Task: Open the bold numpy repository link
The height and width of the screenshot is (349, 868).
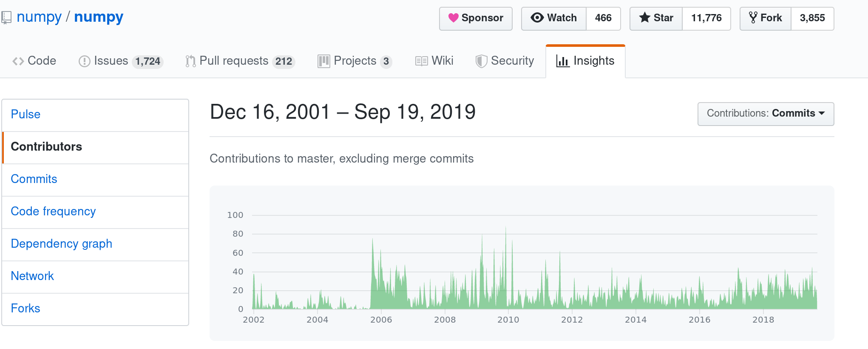Action: point(99,17)
